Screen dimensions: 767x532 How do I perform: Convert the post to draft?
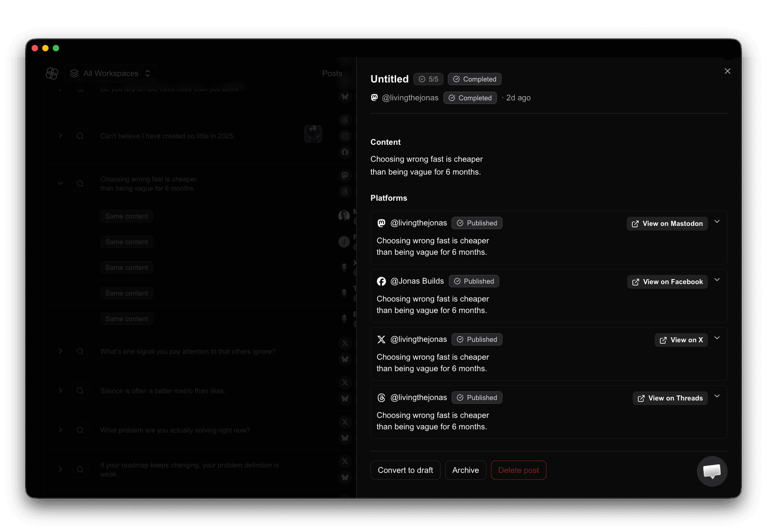405,470
